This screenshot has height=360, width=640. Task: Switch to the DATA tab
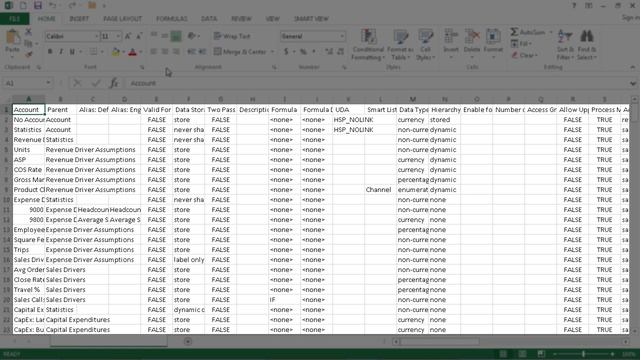pyautogui.click(x=209, y=19)
